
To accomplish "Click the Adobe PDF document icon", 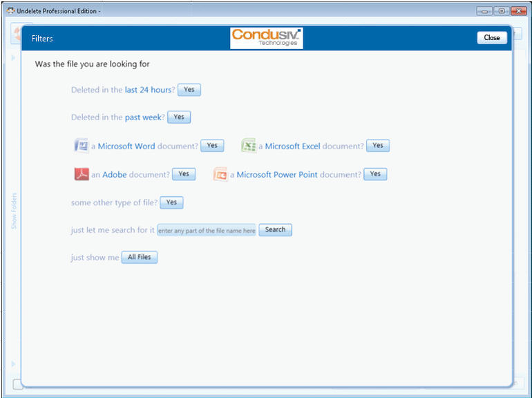I will click(82, 174).
